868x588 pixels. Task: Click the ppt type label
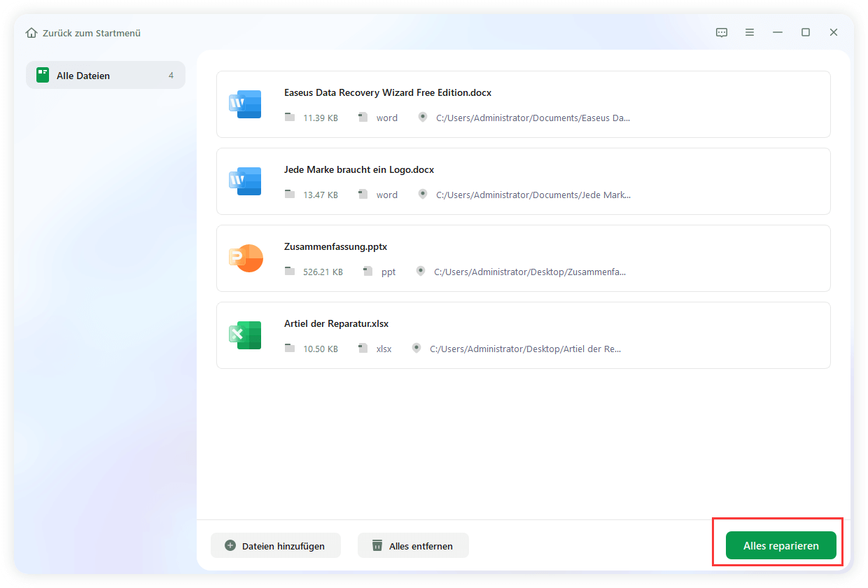click(388, 272)
